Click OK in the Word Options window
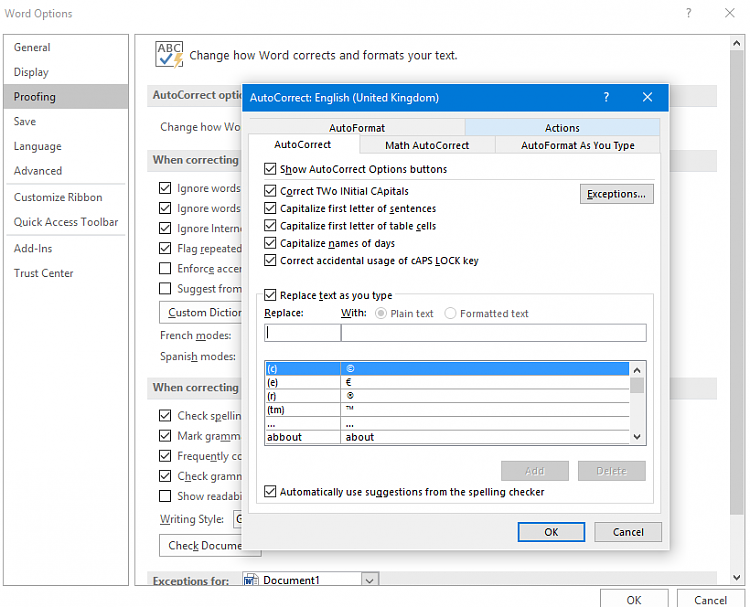This screenshot has width=750, height=607. pyautogui.click(x=634, y=599)
